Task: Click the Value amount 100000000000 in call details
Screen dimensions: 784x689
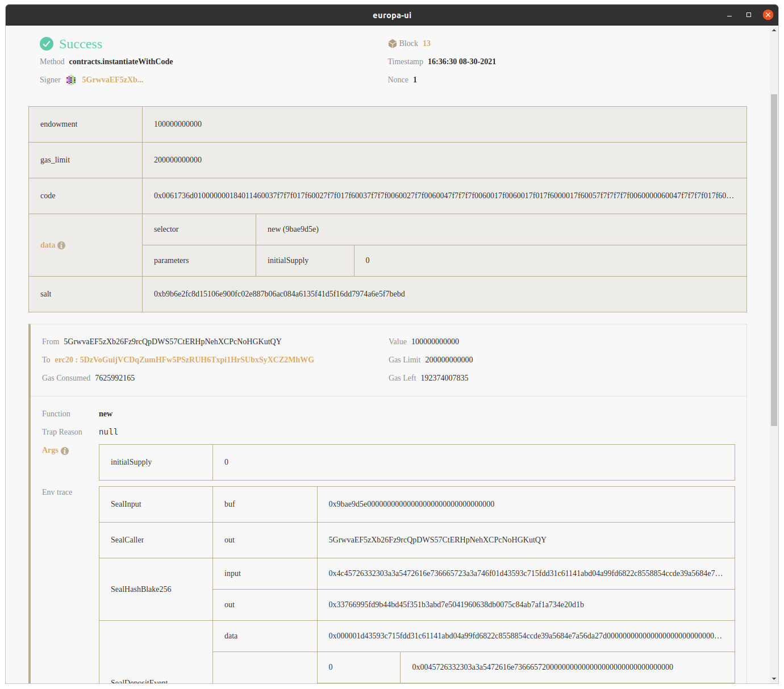Action: coord(435,342)
